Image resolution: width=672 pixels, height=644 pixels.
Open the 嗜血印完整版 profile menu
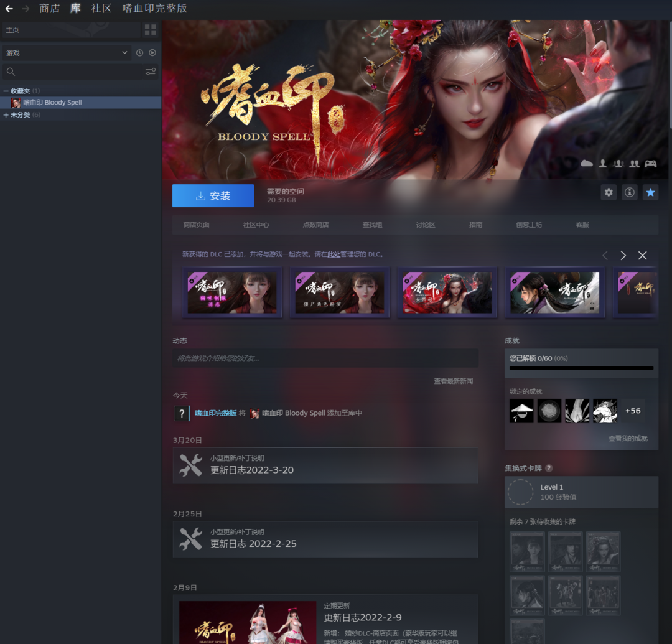155,9
